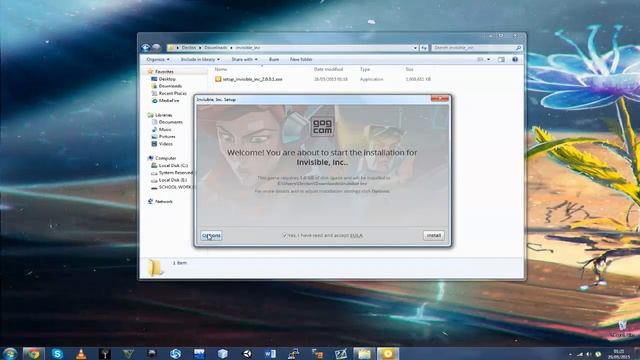
Task: Tick the EULA acceptance checkbox
Action: coord(284,236)
